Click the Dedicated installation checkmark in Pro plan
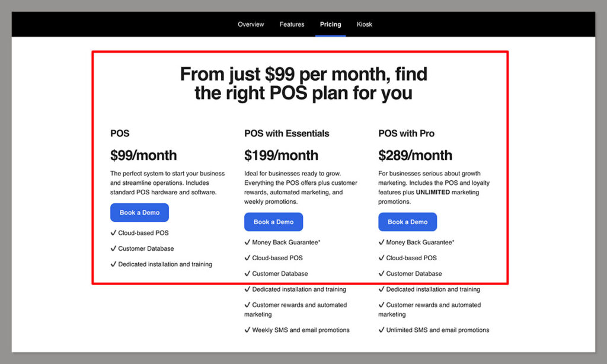The width and height of the screenshot is (607, 364). coord(382,289)
